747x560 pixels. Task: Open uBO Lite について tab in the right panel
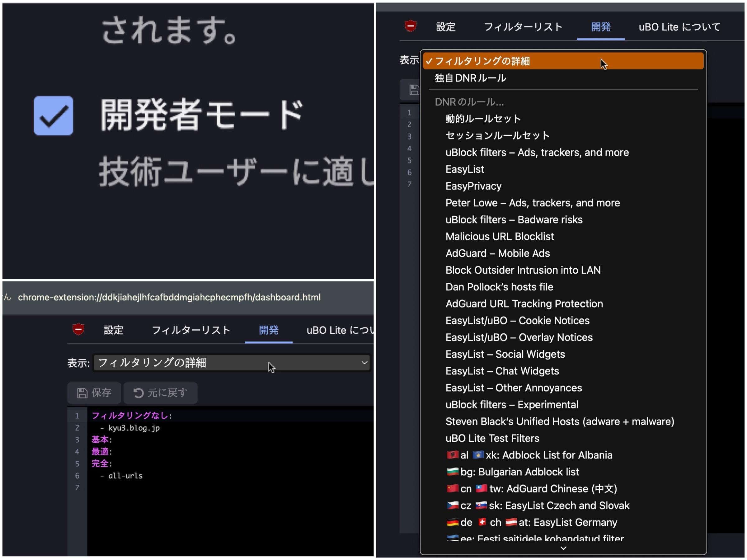tap(679, 27)
